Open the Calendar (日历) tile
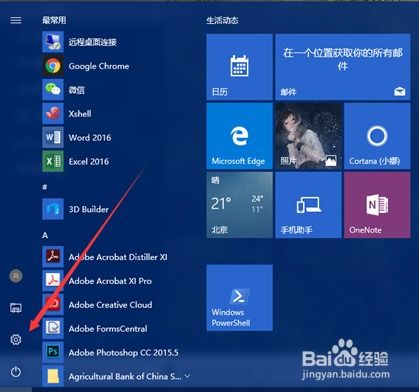This screenshot has height=392, width=419. click(239, 67)
